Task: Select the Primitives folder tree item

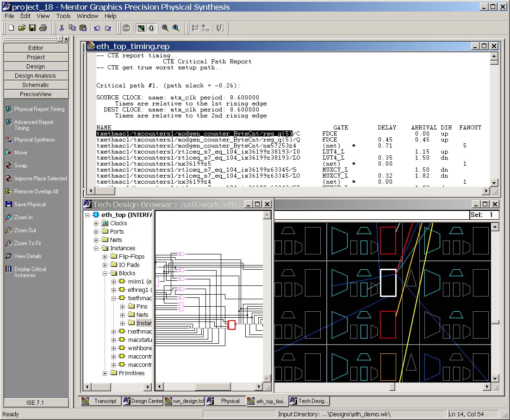Action: tap(128, 373)
